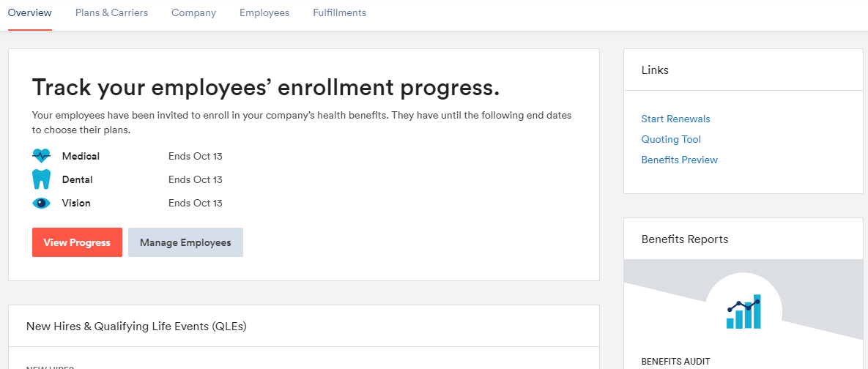This screenshot has width=868, height=369.
Task: Open the Start Renewals link
Action: pos(675,119)
